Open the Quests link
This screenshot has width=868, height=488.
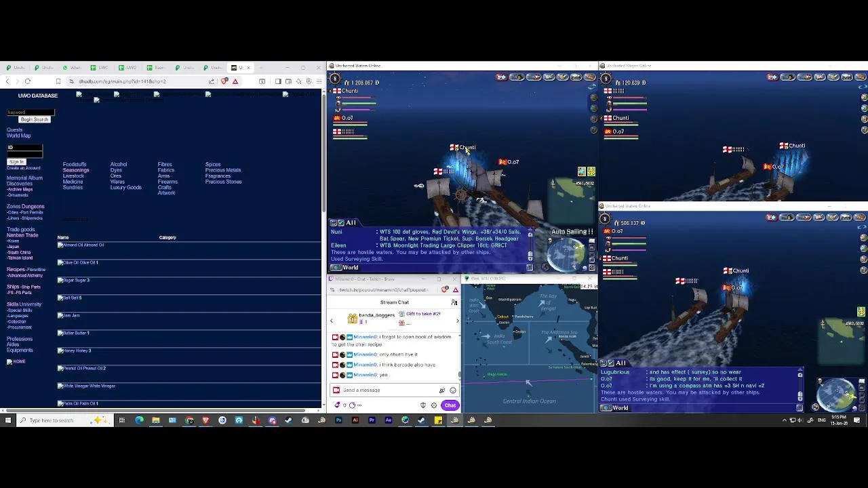[x=14, y=130]
